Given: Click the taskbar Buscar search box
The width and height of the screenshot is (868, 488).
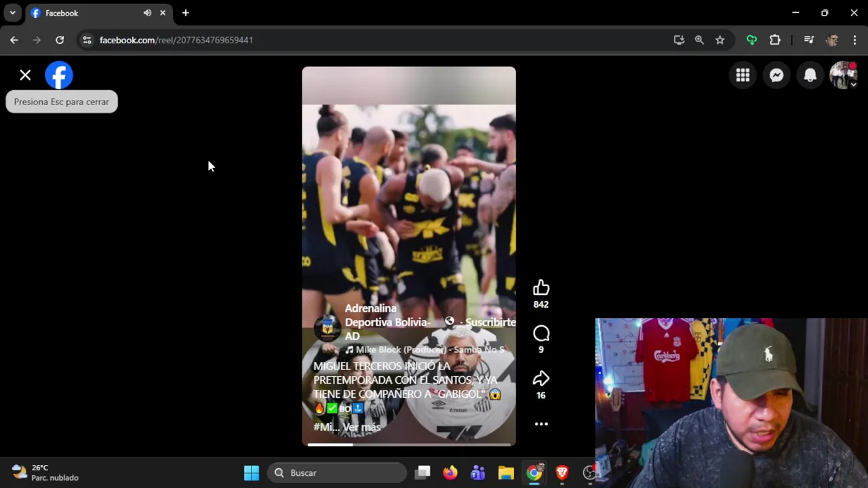Looking at the screenshot, I should [x=338, y=473].
